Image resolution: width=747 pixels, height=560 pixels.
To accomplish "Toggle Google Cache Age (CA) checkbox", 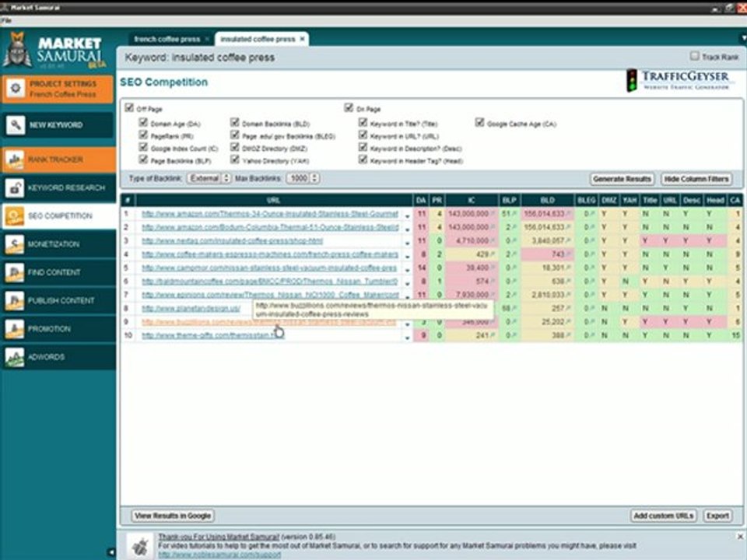I will tap(479, 122).
